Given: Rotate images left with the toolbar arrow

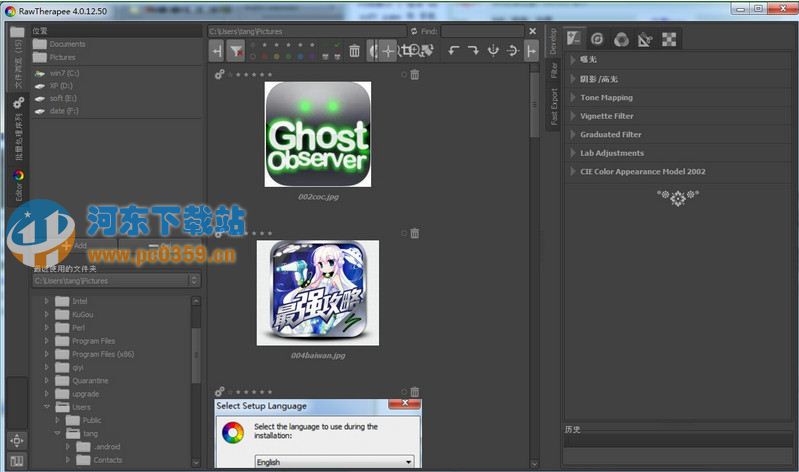Looking at the screenshot, I should (453, 51).
